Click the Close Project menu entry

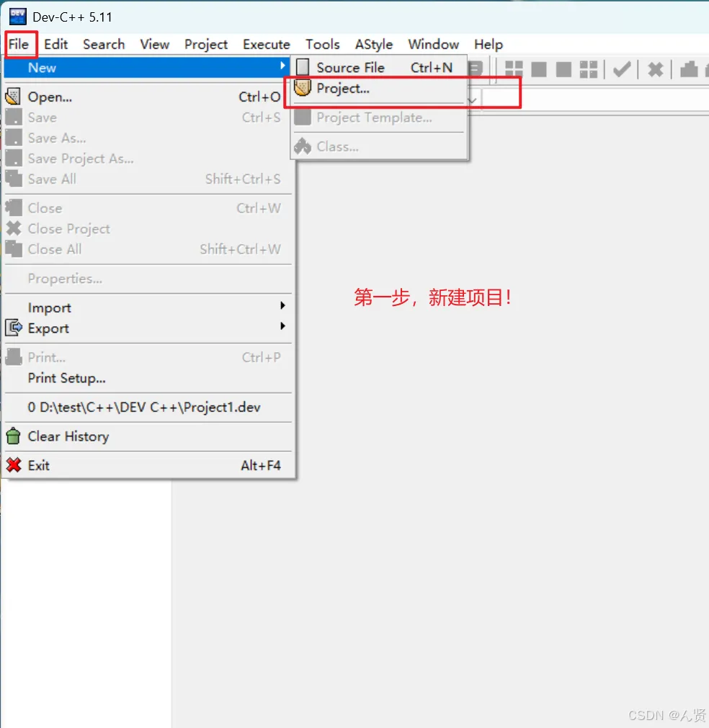pos(147,228)
